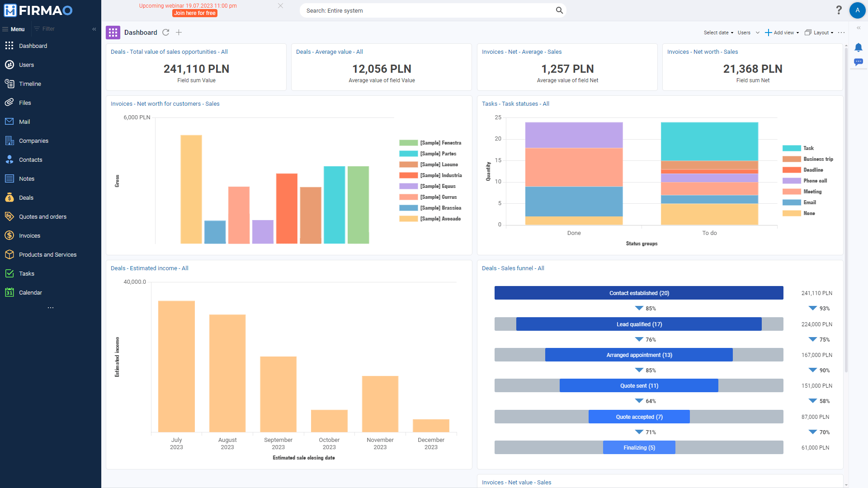Open the Deals section icon
Screen dimensions: 868x488
point(9,197)
